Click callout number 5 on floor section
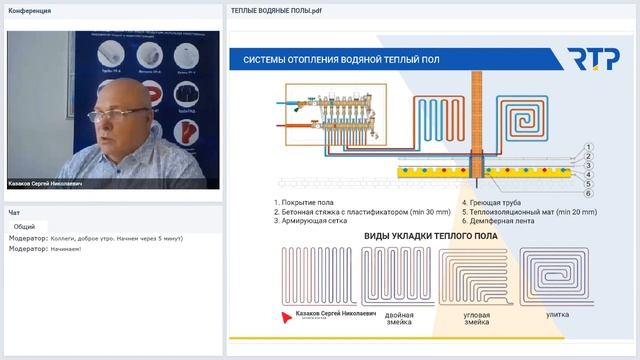This screenshot has height=360, width=640. click(x=588, y=184)
